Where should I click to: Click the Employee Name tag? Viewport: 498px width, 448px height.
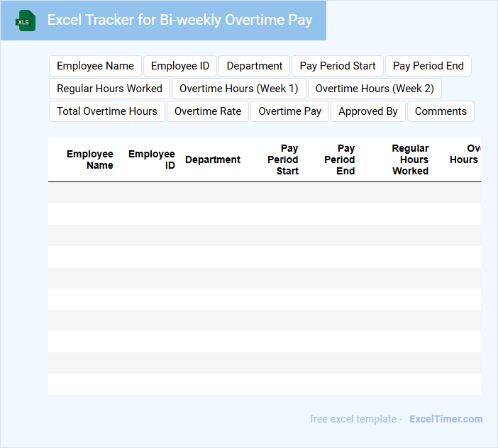point(95,66)
